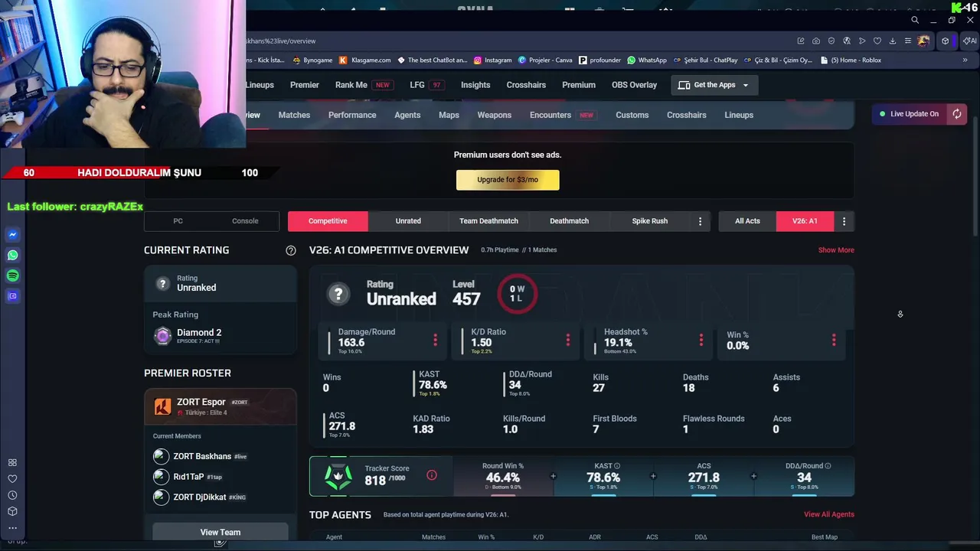This screenshot has height=551, width=980.
Task: Open the sidebar heart bookmarks icon
Action: click(x=12, y=478)
